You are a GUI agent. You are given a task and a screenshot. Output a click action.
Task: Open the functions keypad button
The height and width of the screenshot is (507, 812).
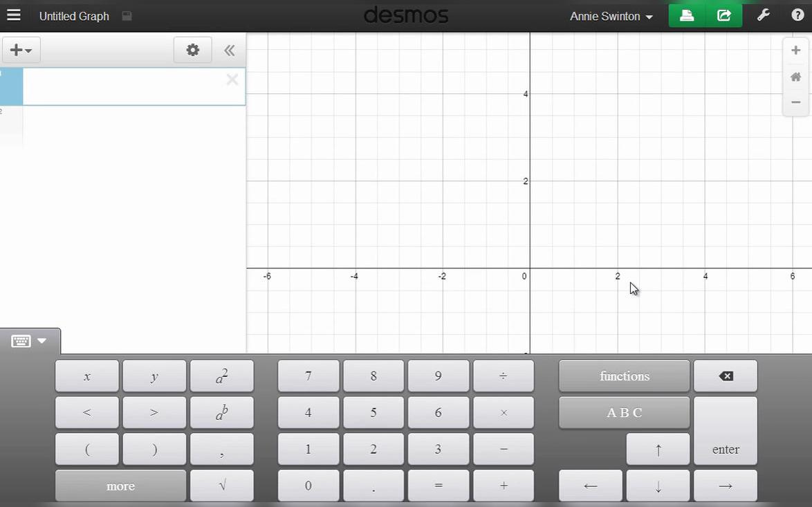pos(623,376)
